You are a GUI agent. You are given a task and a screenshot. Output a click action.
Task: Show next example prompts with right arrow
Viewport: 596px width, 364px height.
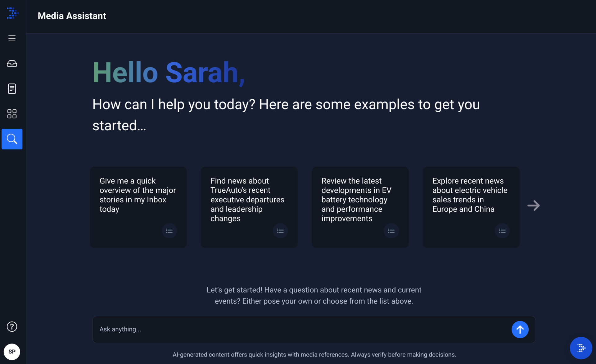point(534,205)
